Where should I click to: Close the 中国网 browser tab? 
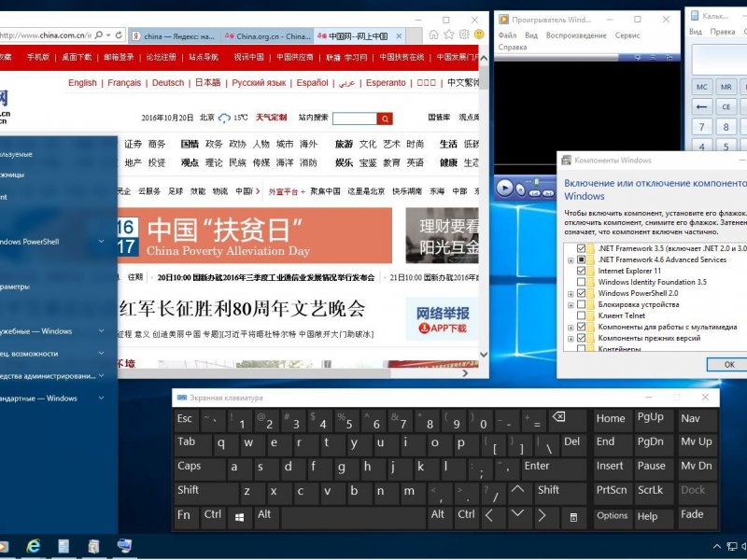coord(399,36)
